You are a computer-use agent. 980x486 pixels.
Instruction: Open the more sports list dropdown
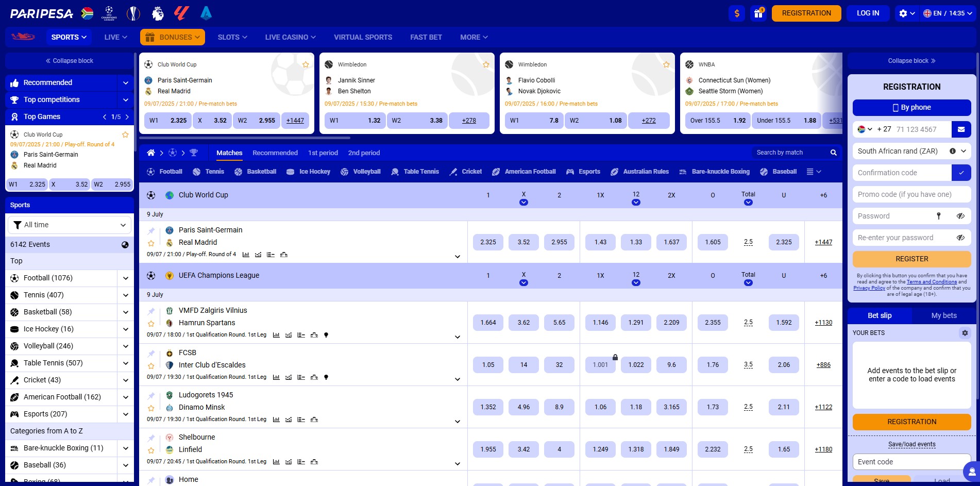814,172
